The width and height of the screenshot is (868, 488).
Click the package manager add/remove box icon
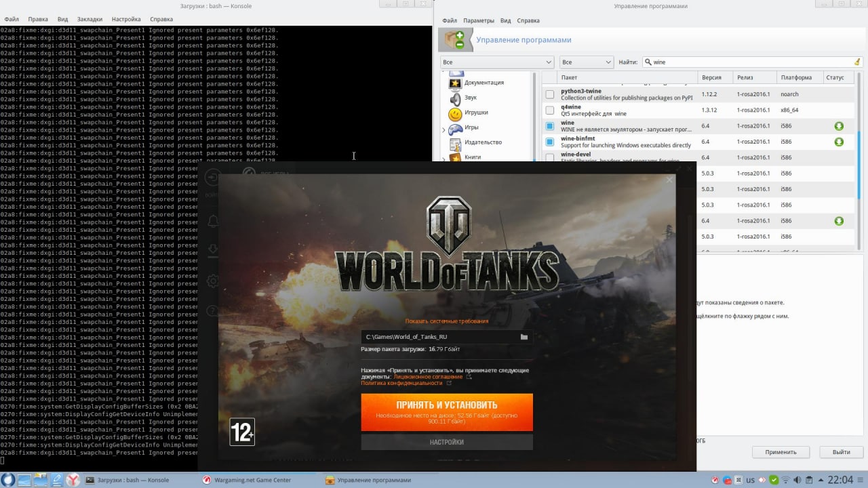(x=454, y=40)
